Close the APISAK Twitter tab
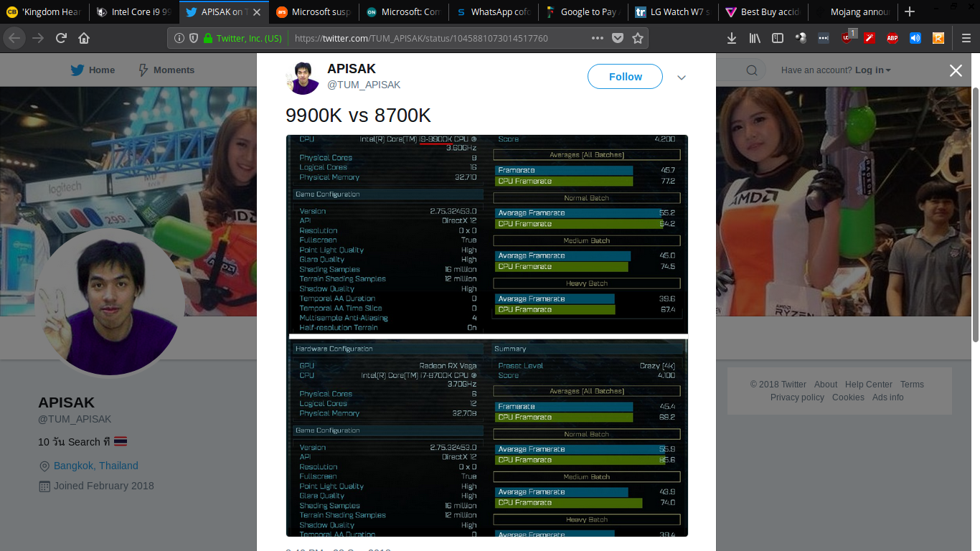 pyautogui.click(x=257, y=11)
